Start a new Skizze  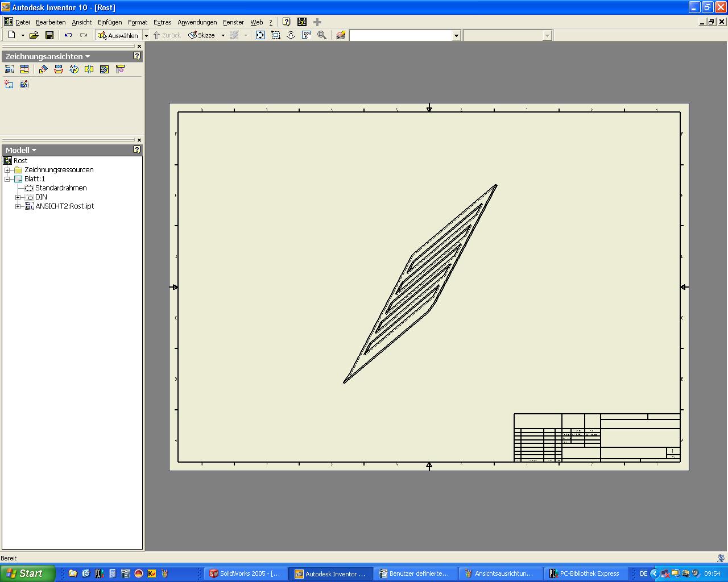[x=202, y=35]
